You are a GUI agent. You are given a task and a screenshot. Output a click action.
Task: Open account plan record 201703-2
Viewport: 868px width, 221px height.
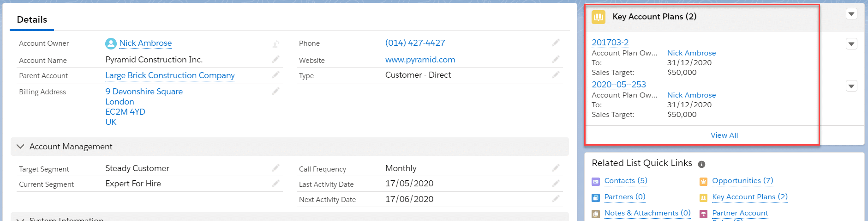610,43
